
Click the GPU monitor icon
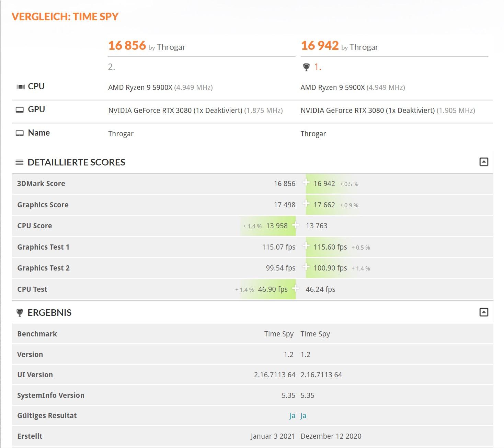(20, 110)
